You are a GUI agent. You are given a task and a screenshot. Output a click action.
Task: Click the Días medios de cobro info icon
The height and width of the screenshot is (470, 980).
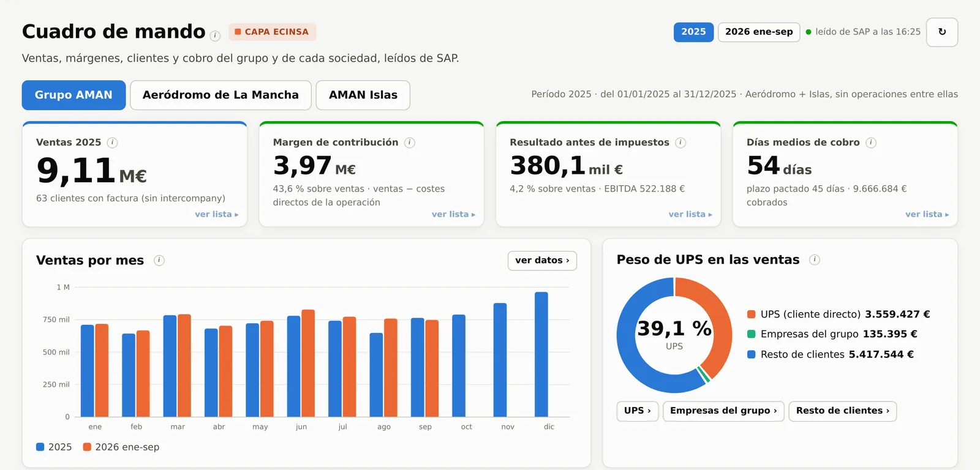point(871,143)
